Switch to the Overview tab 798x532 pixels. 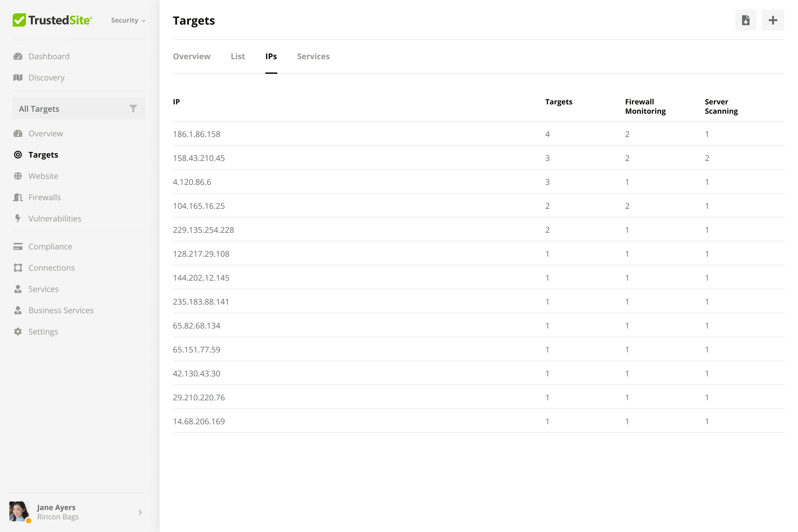click(x=192, y=56)
